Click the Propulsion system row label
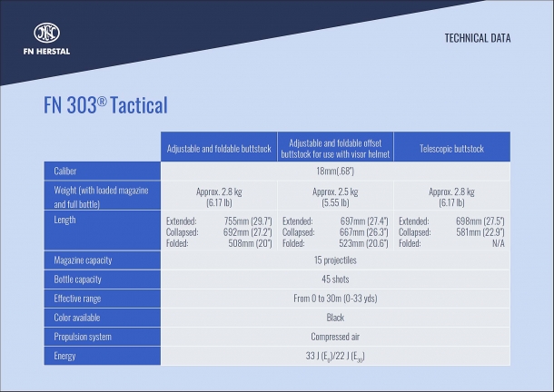 click(83, 337)
